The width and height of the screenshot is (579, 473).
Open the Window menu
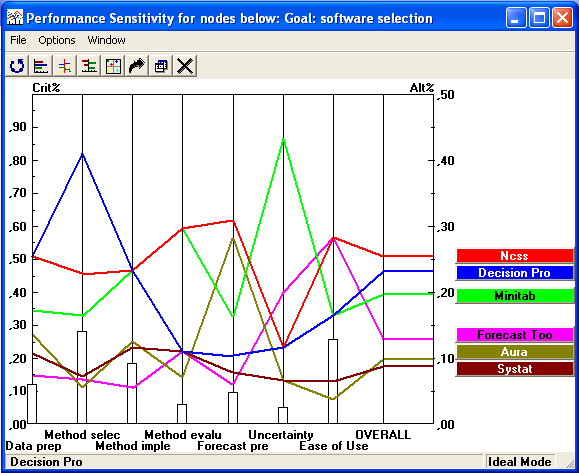click(x=106, y=40)
